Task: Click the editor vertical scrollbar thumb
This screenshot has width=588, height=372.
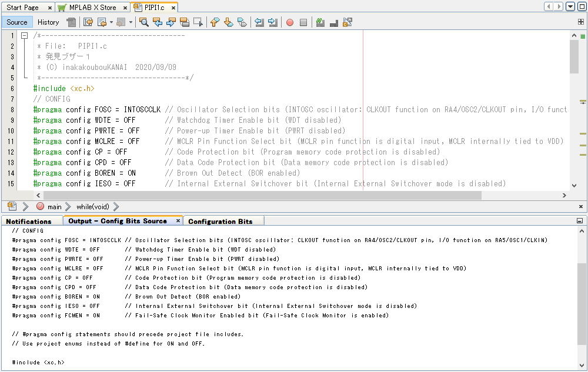Action: click(574, 56)
